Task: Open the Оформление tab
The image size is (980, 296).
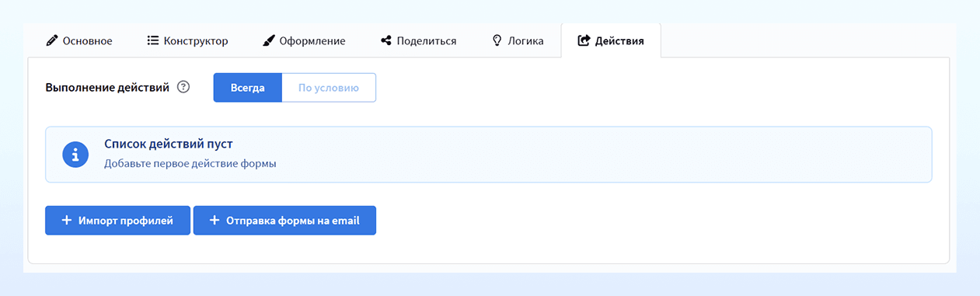Action: (304, 41)
